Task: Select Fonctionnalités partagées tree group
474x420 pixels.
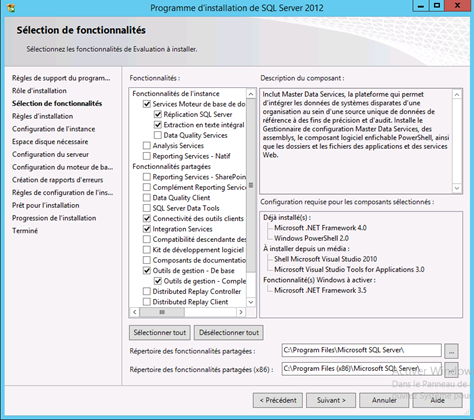Action: click(172, 166)
